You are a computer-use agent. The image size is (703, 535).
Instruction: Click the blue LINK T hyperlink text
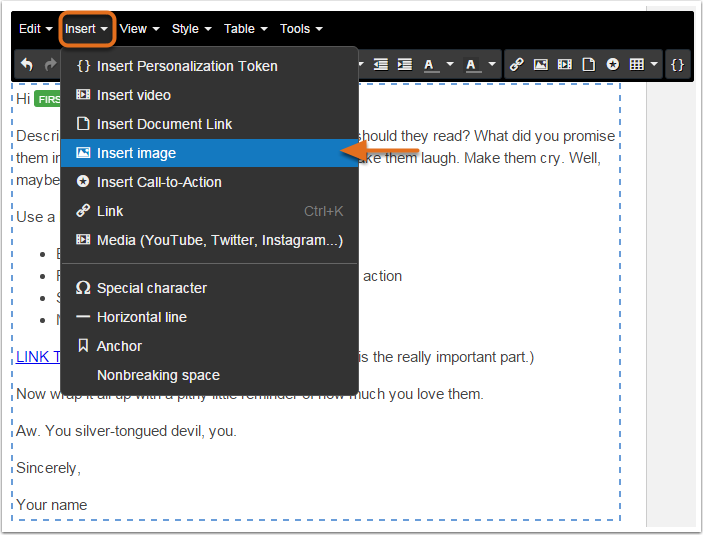38,357
